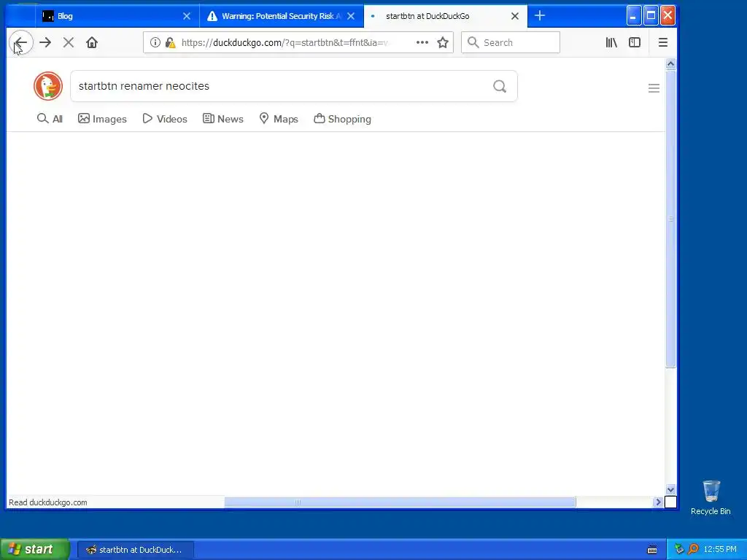Switch to the Blog tab
747x560 pixels.
pos(117,16)
